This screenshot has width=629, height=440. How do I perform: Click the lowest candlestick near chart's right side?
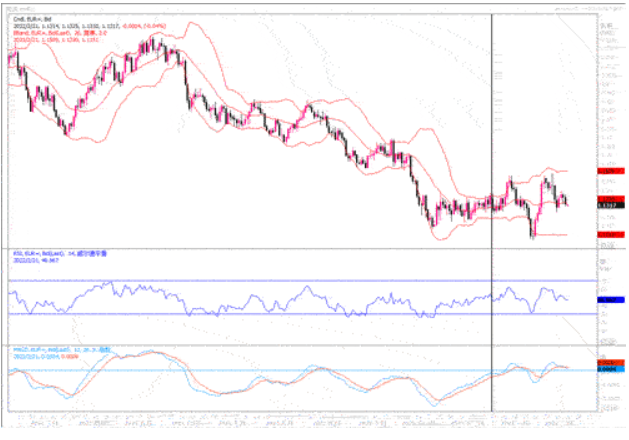(533, 235)
